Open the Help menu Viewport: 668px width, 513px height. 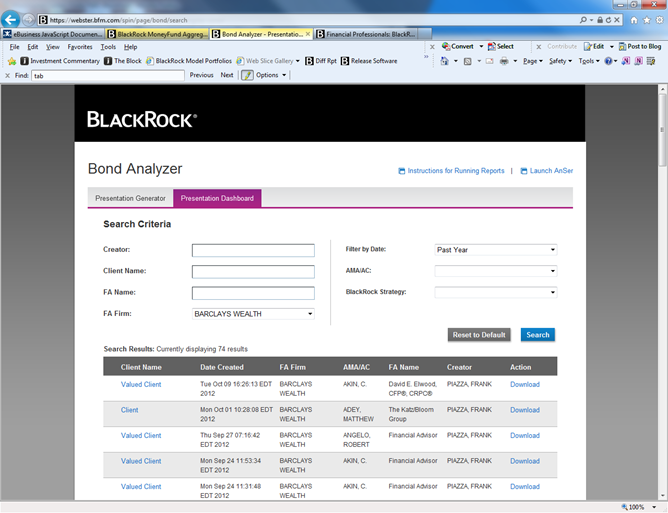pos(130,47)
